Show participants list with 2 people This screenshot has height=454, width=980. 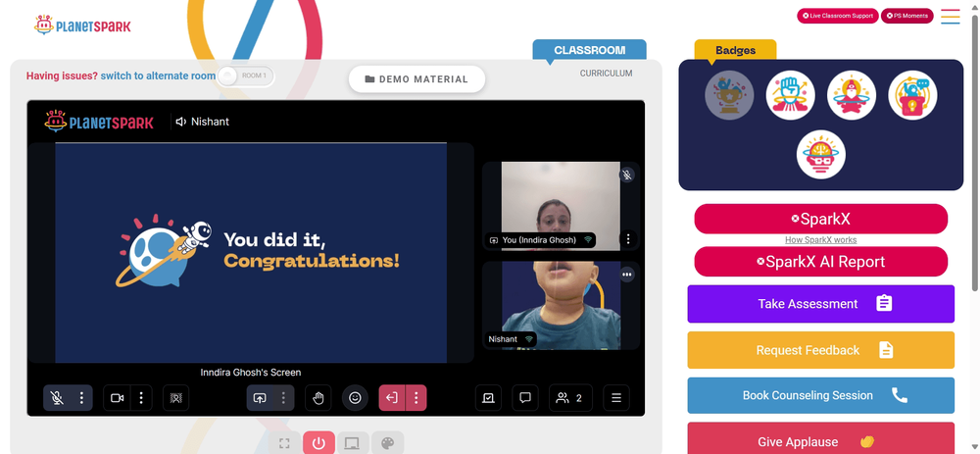click(x=570, y=398)
